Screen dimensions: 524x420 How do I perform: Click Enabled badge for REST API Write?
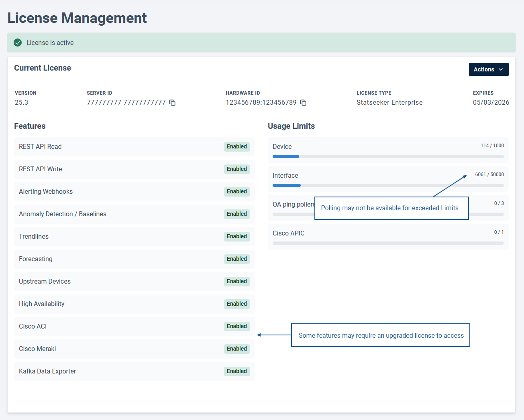coord(237,169)
